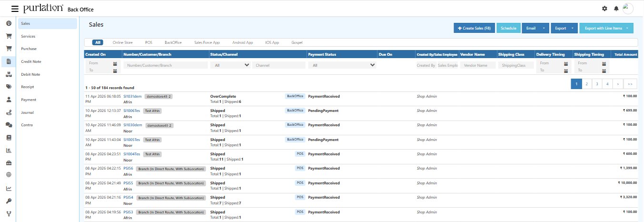
Task: Focus the Number/Customer/Branch search field
Action: 165,65
